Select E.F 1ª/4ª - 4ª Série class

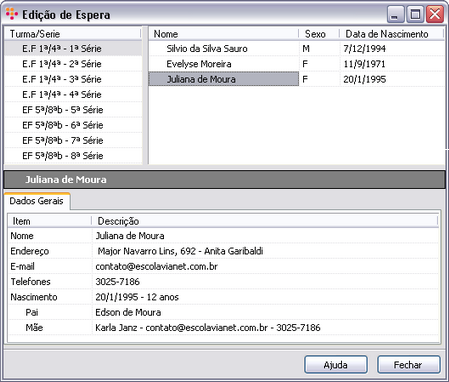click(x=73, y=95)
